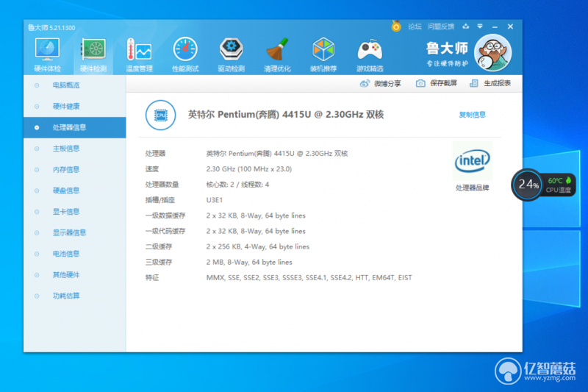This screenshot has width=588, height=392.
Task: Click 三级缓存 value 2 MB, 8-Way
Action: click(x=249, y=263)
